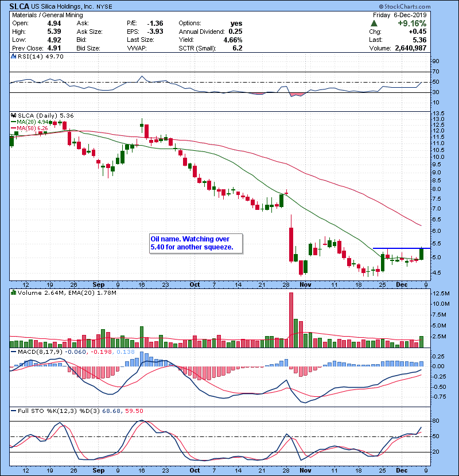Click the stochastic %K value 68.68
The height and width of the screenshot is (476, 459).
click(111, 411)
